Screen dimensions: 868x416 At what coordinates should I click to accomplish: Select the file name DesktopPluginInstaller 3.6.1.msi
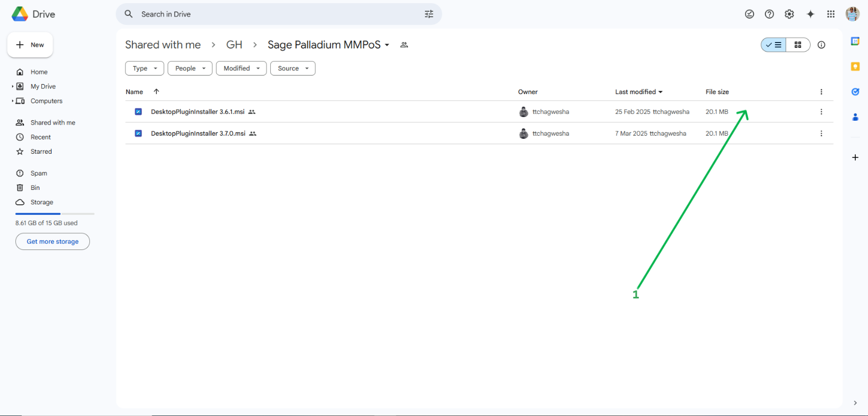(197, 112)
